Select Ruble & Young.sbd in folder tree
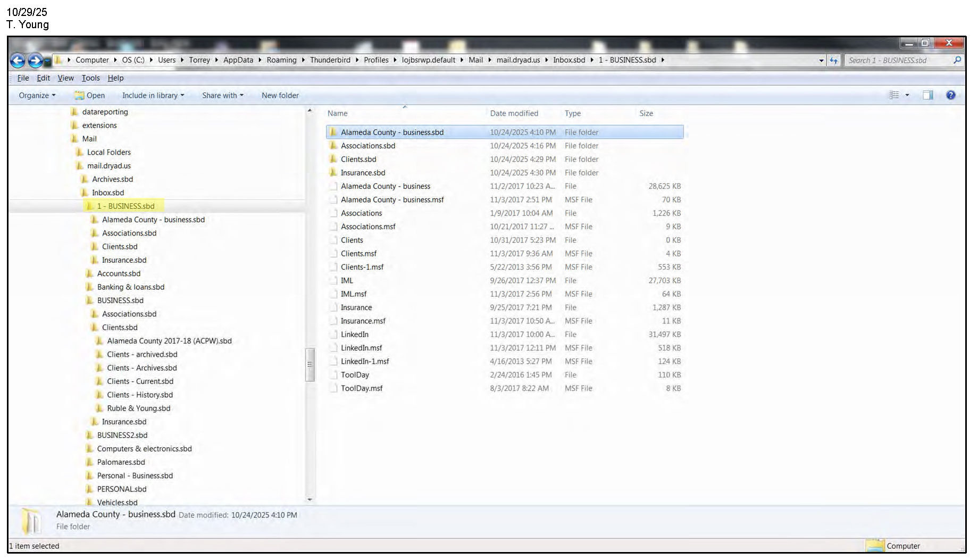Screen dimensions: 978x560 pos(138,408)
